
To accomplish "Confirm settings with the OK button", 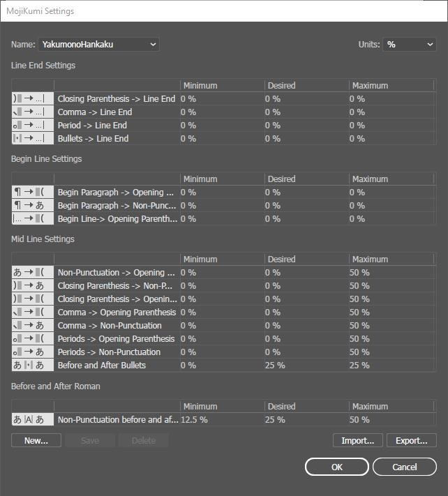I will point(337,467).
